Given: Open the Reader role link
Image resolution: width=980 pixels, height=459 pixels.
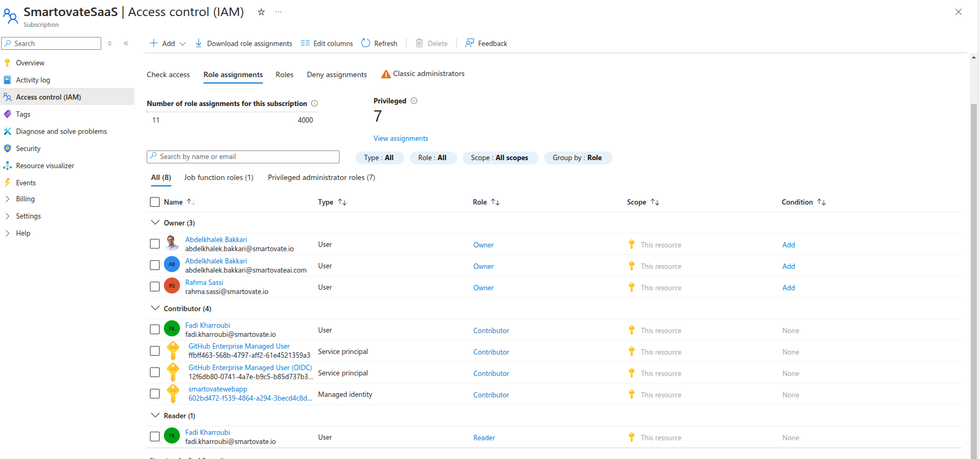Looking at the screenshot, I should [484, 438].
